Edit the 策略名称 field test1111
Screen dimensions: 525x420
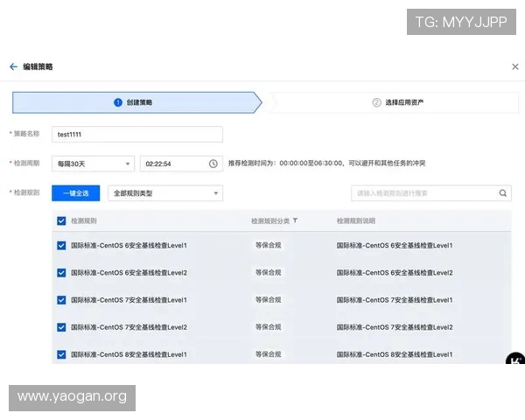137,134
